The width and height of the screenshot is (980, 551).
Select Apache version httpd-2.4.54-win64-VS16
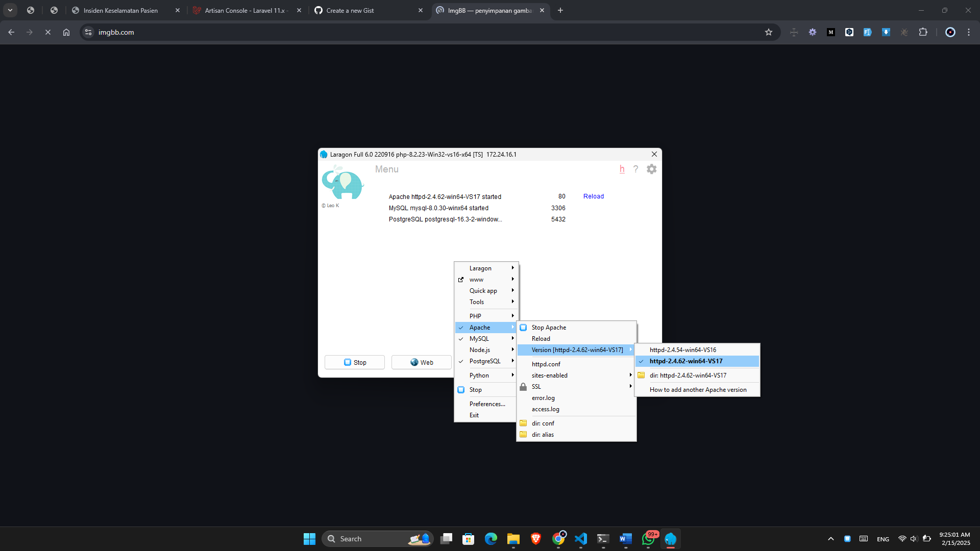[x=697, y=350]
